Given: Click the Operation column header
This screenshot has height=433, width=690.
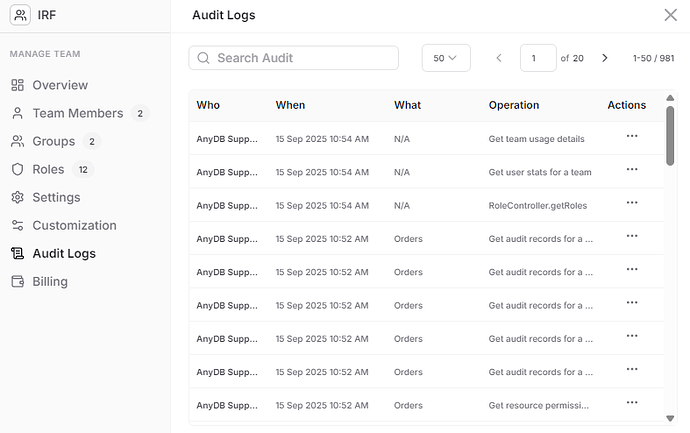Looking at the screenshot, I should coord(514,105).
